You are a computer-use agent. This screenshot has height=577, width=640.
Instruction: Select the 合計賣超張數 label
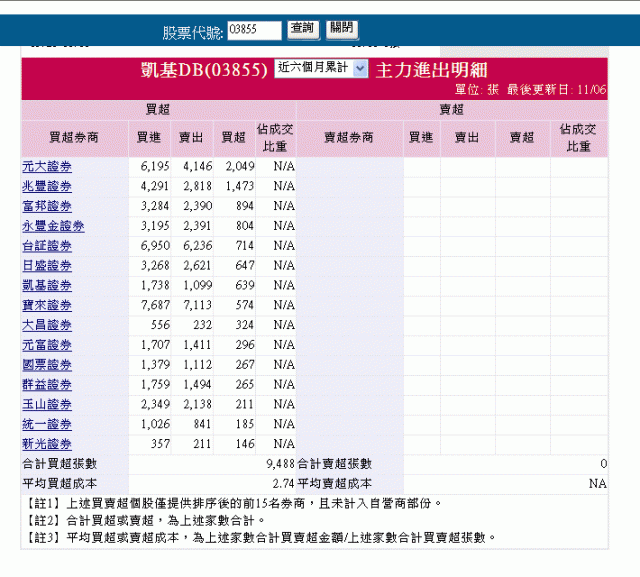click(335, 464)
